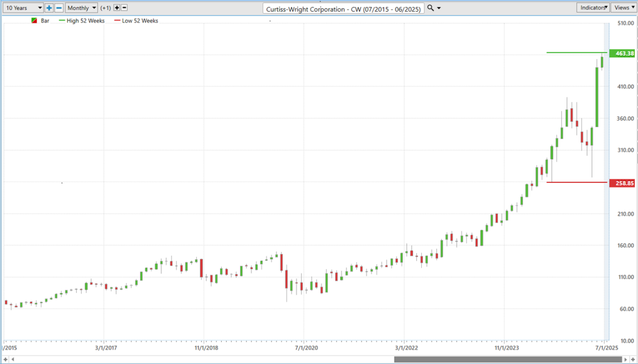Expand the arrow beside the search icon

tap(439, 8)
